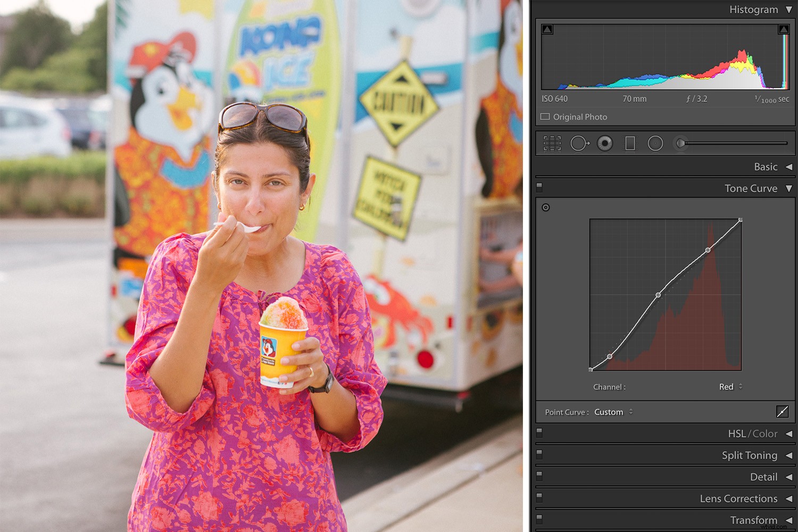The image size is (798, 532).
Task: Select the Red Eye Correction tool
Action: click(x=605, y=143)
